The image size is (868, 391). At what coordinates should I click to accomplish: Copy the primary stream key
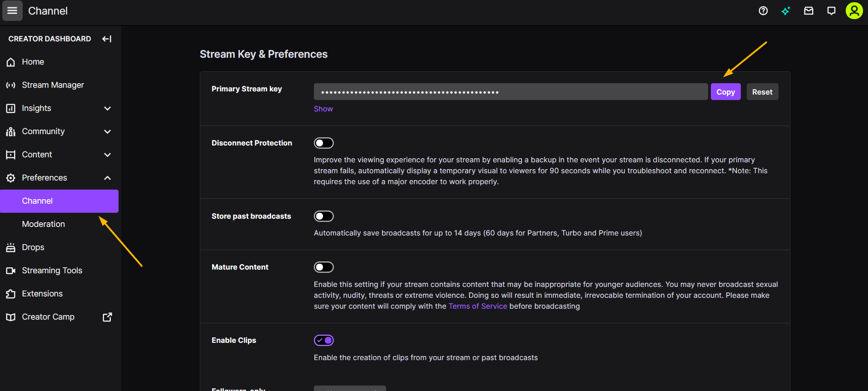coord(725,92)
